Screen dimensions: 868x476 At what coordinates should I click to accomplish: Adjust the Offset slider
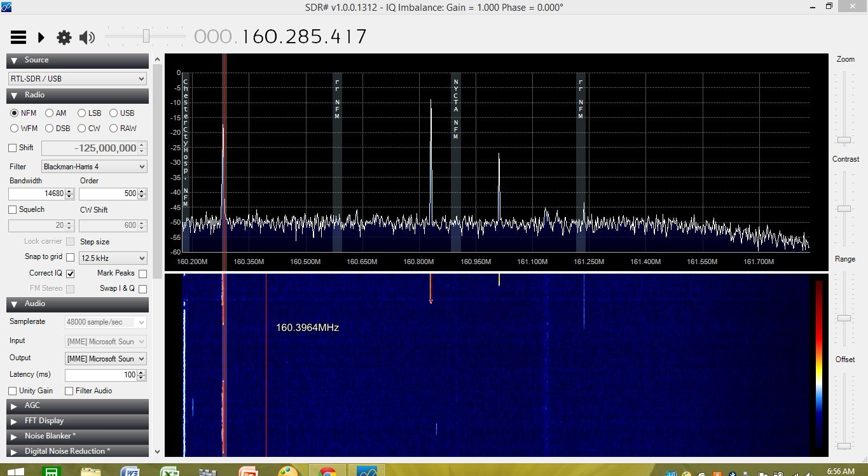[844, 445]
